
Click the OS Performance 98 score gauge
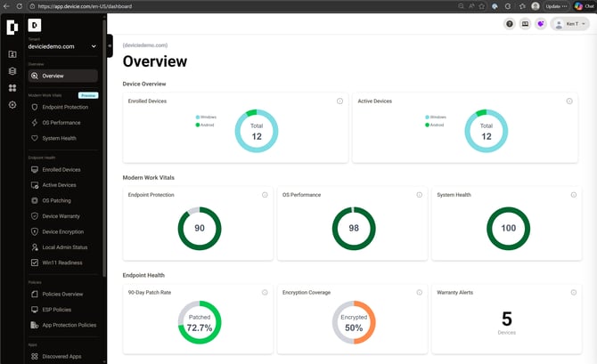354,228
